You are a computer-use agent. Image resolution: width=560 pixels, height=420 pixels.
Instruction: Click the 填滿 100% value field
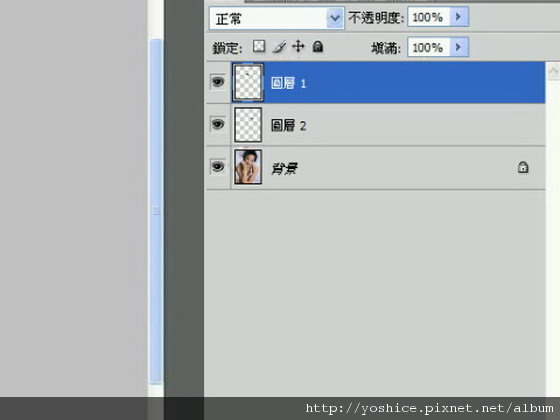point(428,47)
